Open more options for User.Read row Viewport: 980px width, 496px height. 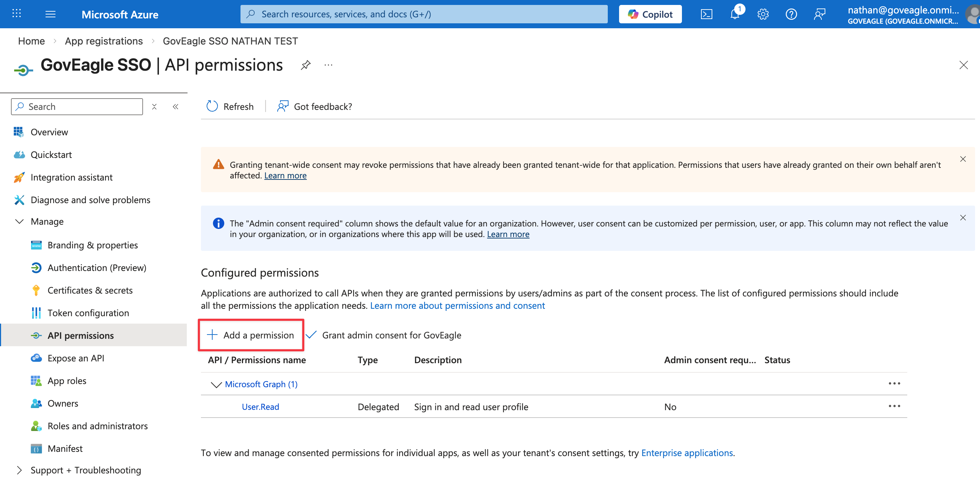pyautogui.click(x=894, y=406)
